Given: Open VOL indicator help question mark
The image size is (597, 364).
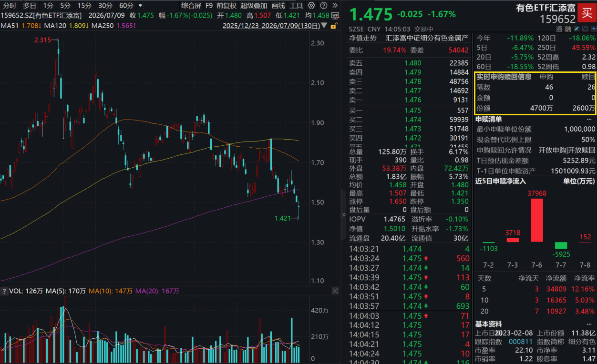Looking at the screenshot, I should click(4, 291).
